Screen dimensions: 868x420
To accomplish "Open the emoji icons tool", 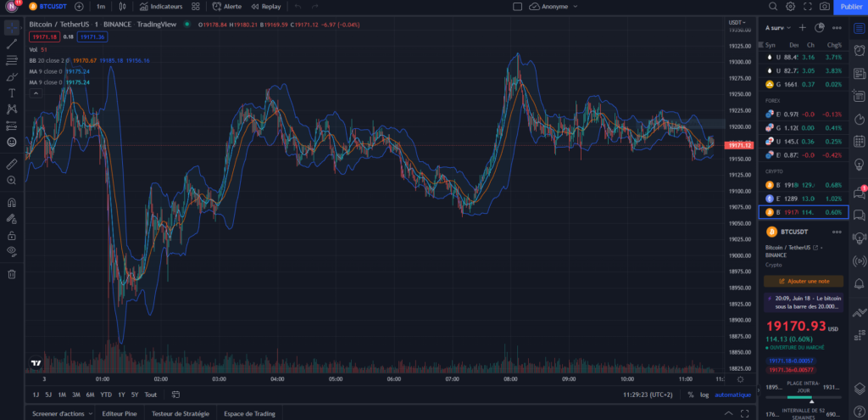I will click(x=12, y=142).
